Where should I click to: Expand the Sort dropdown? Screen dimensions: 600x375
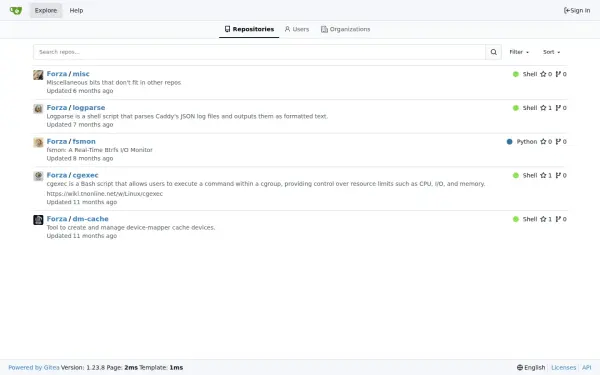tap(551, 52)
